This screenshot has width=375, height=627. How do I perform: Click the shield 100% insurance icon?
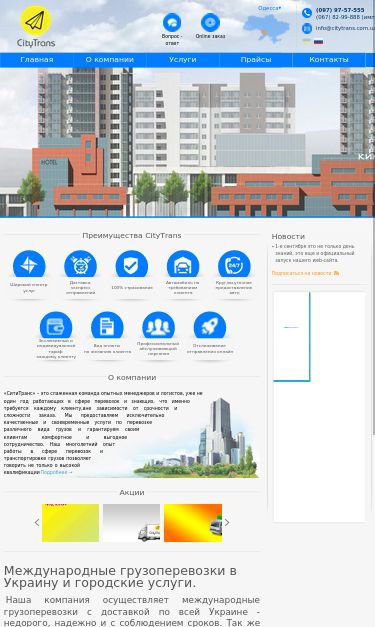pyautogui.click(x=132, y=264)
